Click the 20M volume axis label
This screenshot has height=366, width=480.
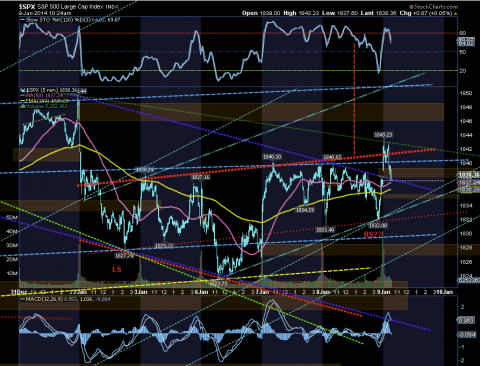11,259
